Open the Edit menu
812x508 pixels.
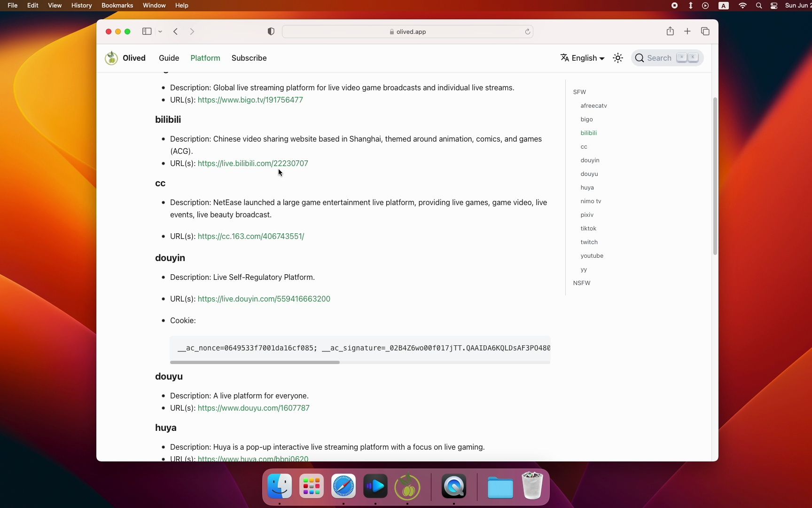pos(33,5)
